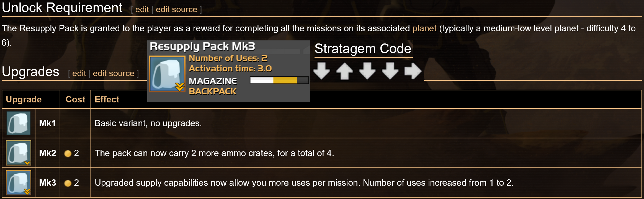Open the planet link
This screenshot has width=644, height=199.
424,28
